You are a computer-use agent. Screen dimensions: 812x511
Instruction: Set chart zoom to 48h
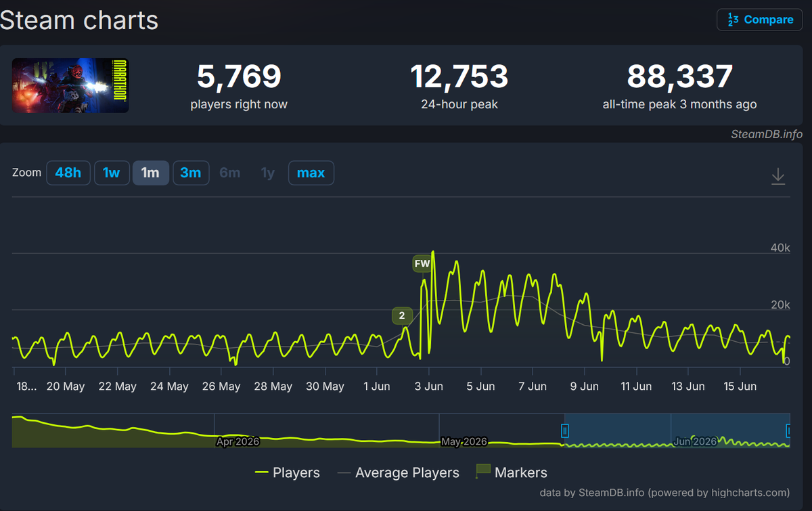point(68,173)
